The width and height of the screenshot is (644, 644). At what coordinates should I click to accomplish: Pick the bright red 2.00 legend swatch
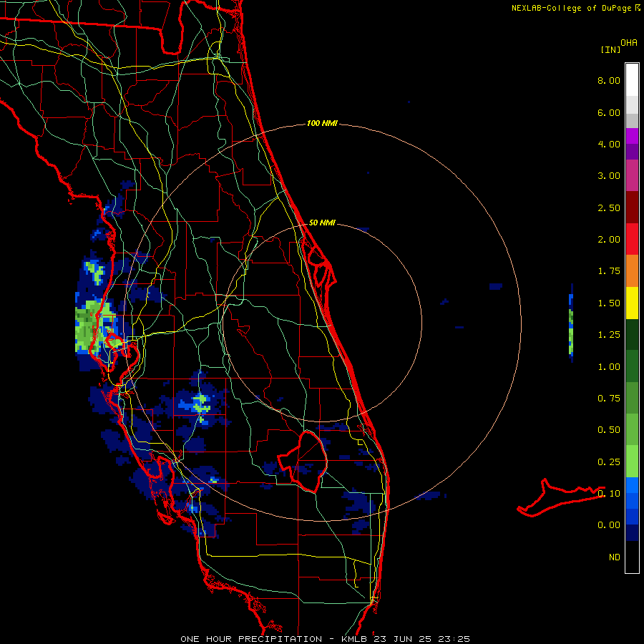tap(632, 239)
